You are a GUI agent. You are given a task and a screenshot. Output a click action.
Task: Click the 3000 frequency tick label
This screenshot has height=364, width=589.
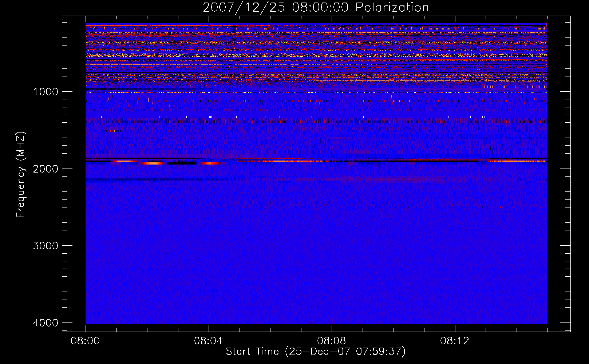click(46, 246)
